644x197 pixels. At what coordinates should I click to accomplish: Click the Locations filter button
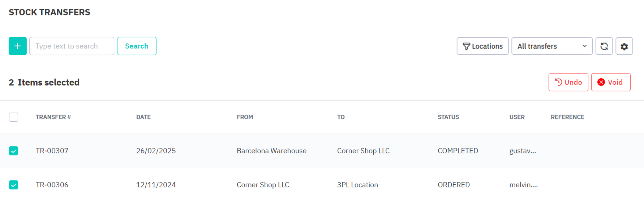[482, 46]
